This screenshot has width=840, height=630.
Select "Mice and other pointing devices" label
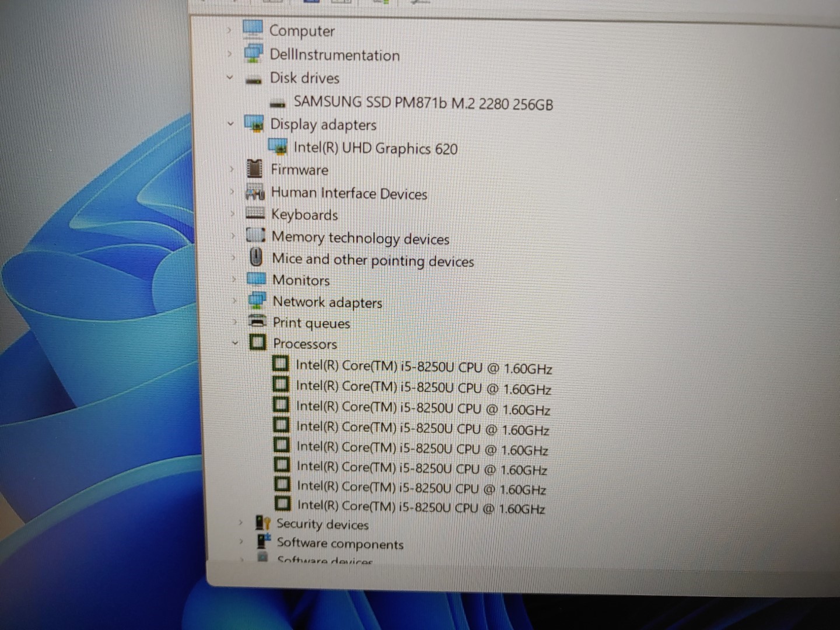[373, 260]
